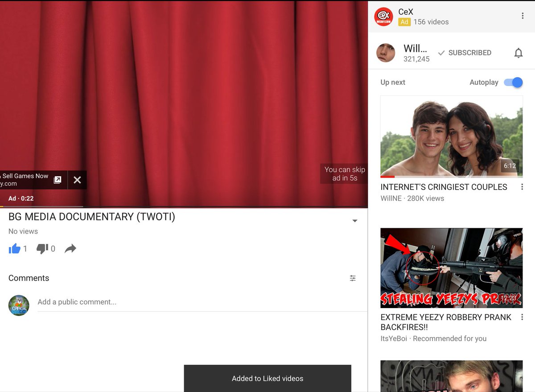Image resolution: width=535 pixels, height=392 pixels.
Task: Open options for EXTREME YEEZY ROBBERY PRANK
Action: tap(522, 317)
